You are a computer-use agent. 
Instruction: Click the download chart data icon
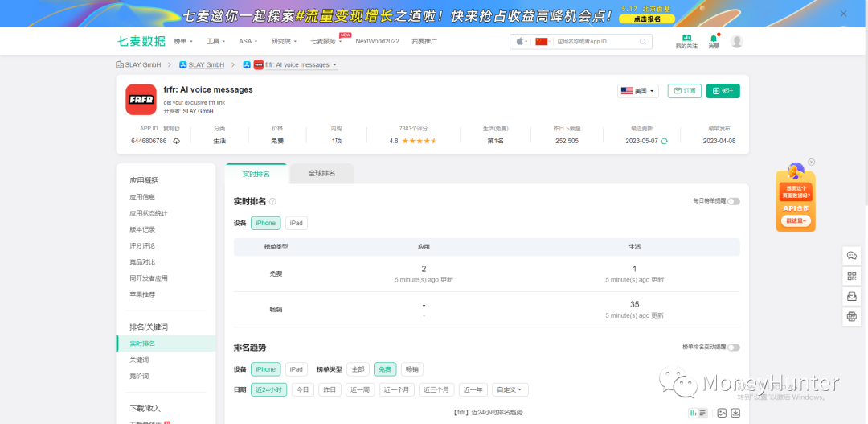coord(735,413)
